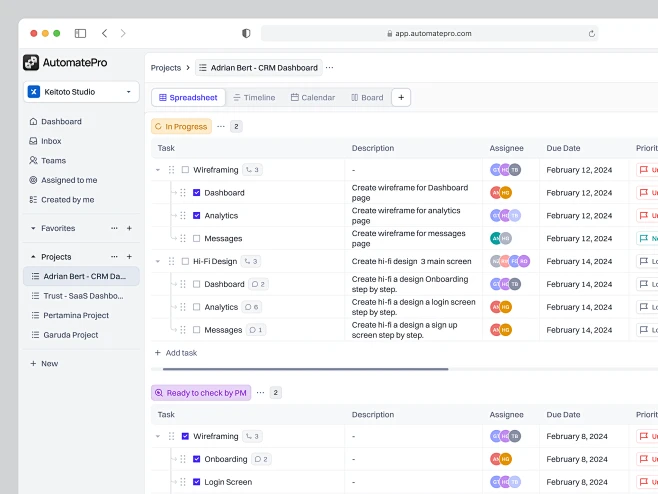Open the Inbox in sidebar
This screenshot has width=658, height=494.
pos(51,141)
